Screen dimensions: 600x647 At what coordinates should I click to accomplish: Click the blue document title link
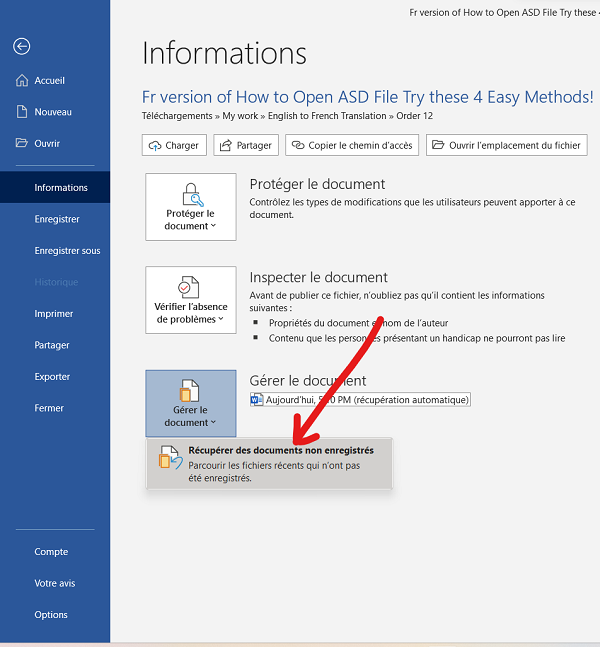(367, 97)
